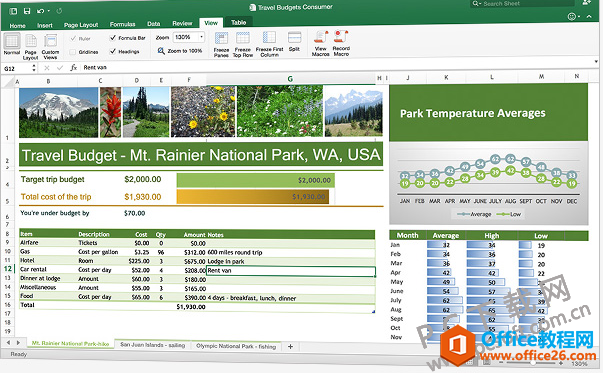Click the search magnifier icon in Search Sheet
The image size is (603, 373).
tap(476, 3)
